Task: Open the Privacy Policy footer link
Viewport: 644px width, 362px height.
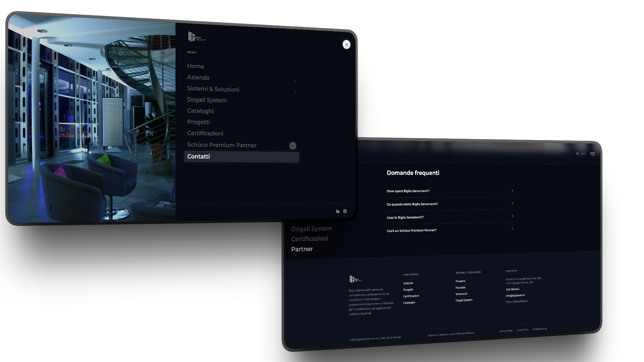Action: (x=506, y=331)
